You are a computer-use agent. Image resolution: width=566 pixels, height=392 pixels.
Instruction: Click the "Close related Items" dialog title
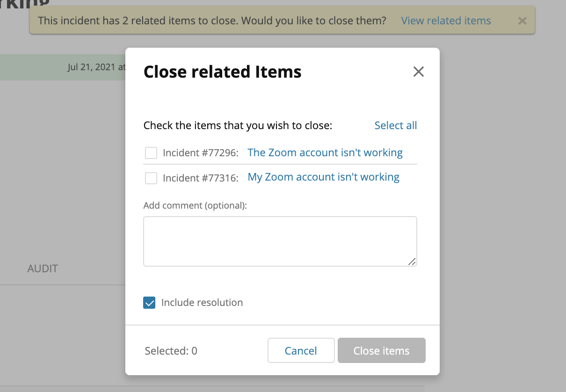222,72
